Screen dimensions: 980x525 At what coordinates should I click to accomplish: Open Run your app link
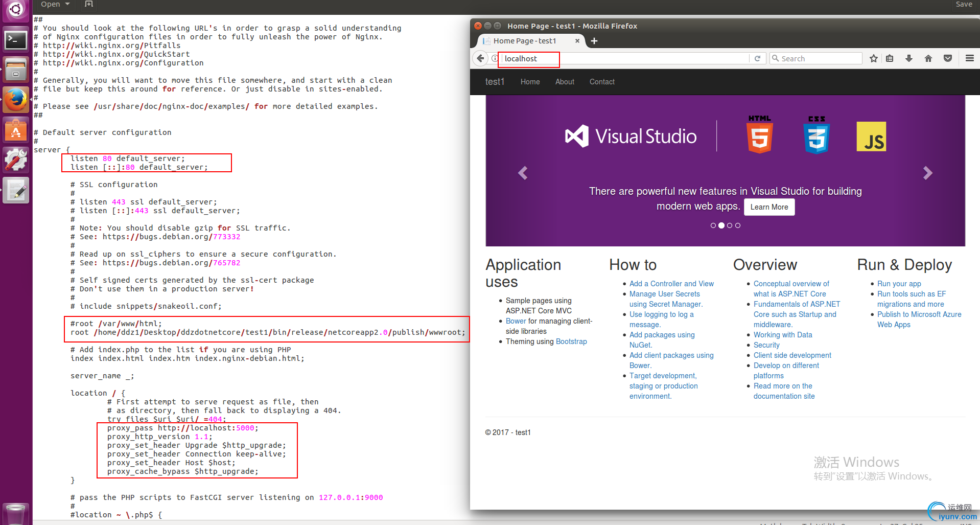point(899,284)
